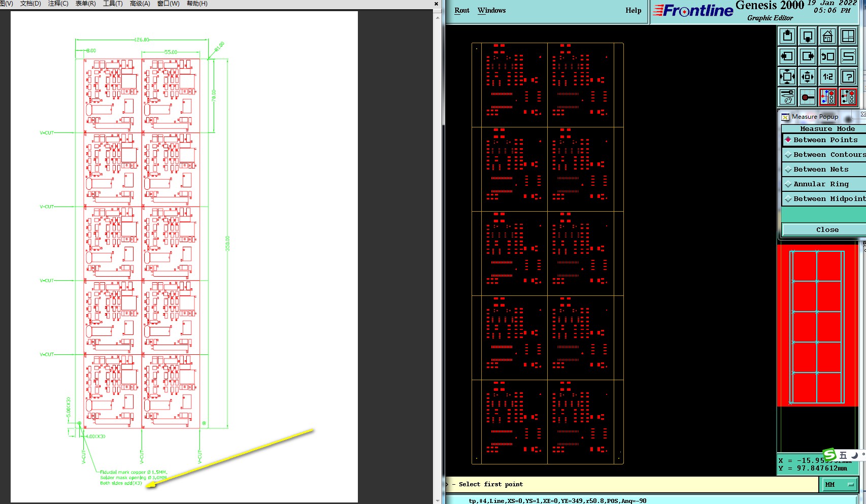This screenshot has height=504, width=866.
Task: Click the moon icon in the IME bar
Action: 854,455
